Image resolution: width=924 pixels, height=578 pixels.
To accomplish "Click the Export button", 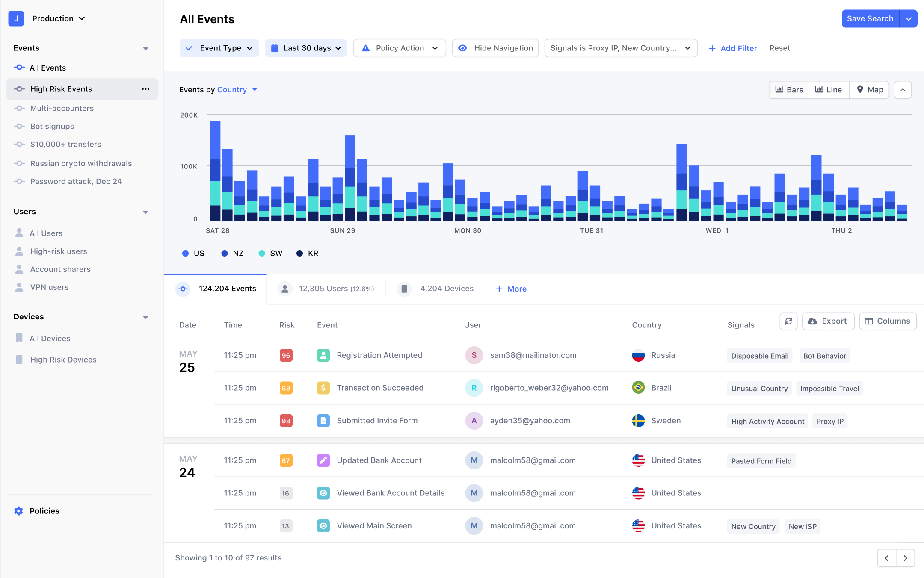I will tap(828, 321).
